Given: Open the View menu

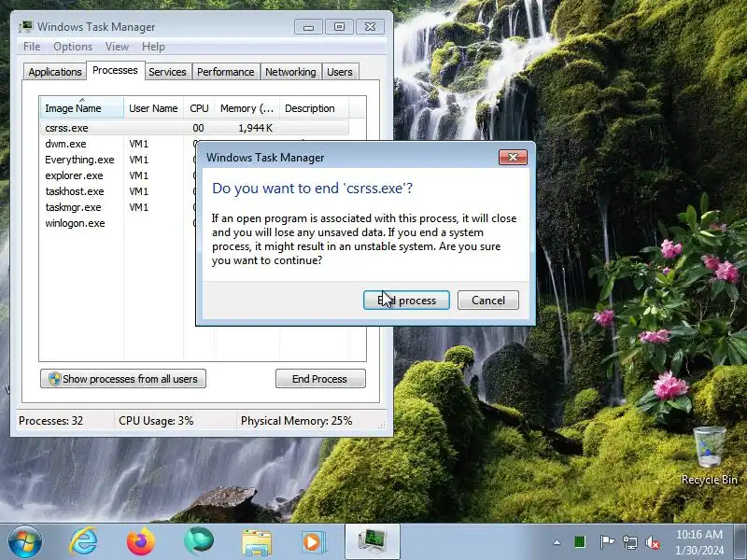Looking at the screenshot, I should [117, 47].
